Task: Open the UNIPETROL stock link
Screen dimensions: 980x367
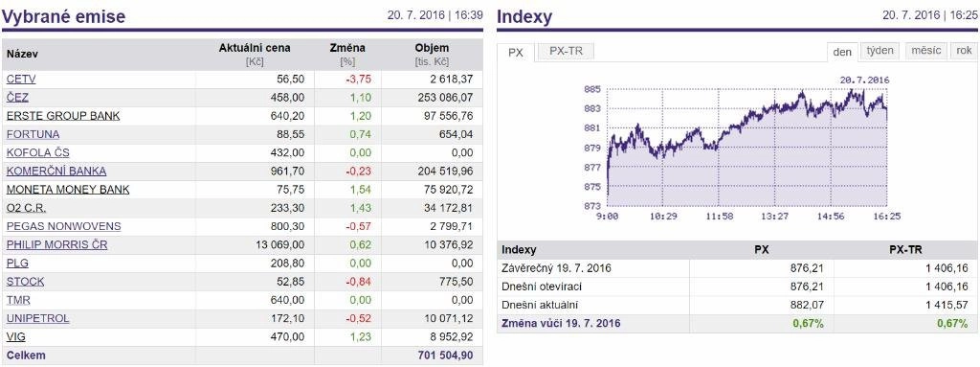Action: click(38, 318)
